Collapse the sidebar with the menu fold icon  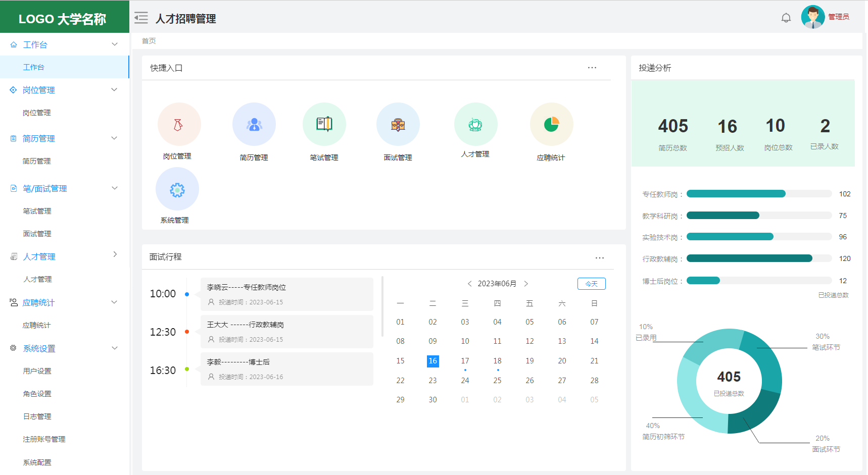pos(141,18)
